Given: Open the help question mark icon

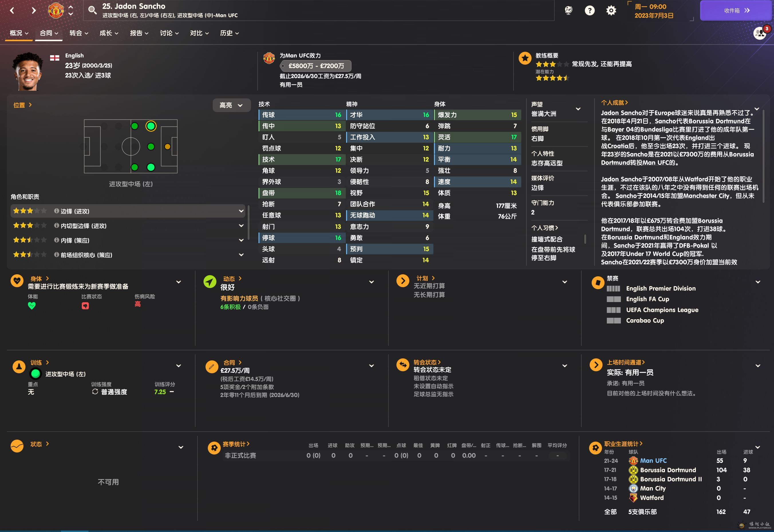Looking at the screenshot, I should tap(589, 10).
